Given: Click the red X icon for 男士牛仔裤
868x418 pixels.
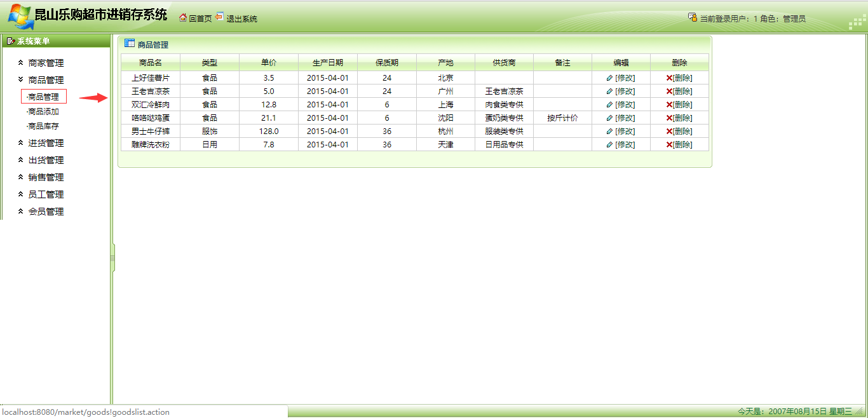Looking at the screenshot, I should [x=669, y=131].
